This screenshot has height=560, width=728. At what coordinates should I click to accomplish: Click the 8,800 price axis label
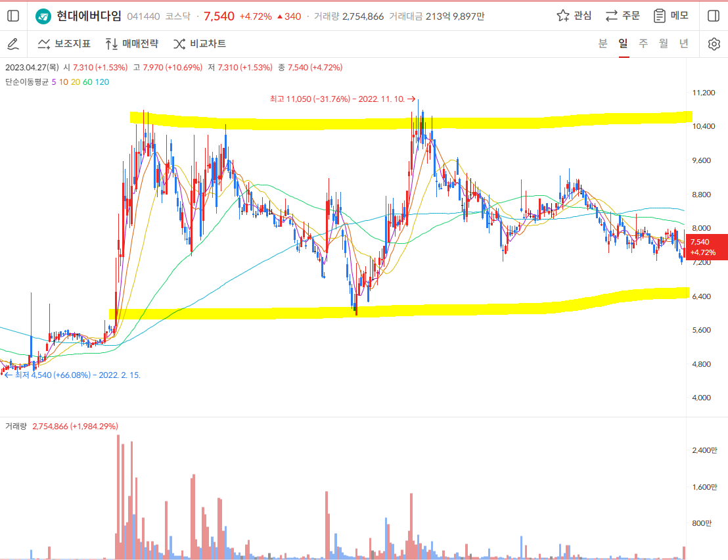[x=702, y=195]
